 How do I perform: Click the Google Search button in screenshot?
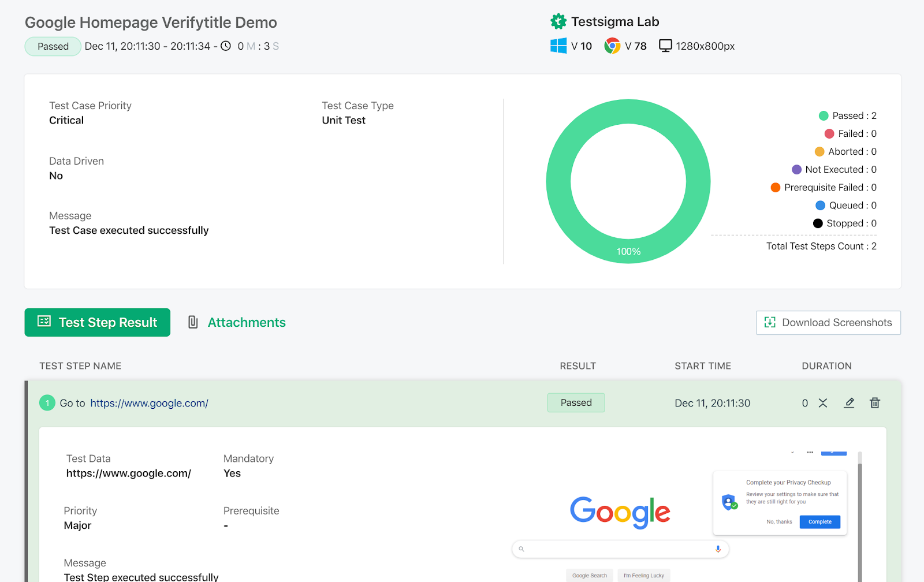pyautogui.click(x=590, y=576)
